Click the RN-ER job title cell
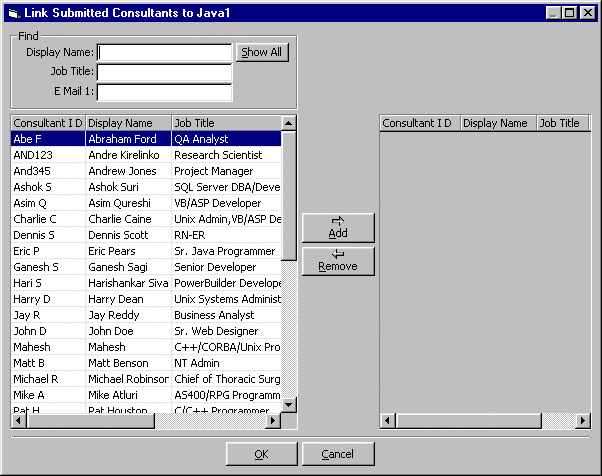Image resolution: width=602 pixels, height=476 pixels. point(226,235)
